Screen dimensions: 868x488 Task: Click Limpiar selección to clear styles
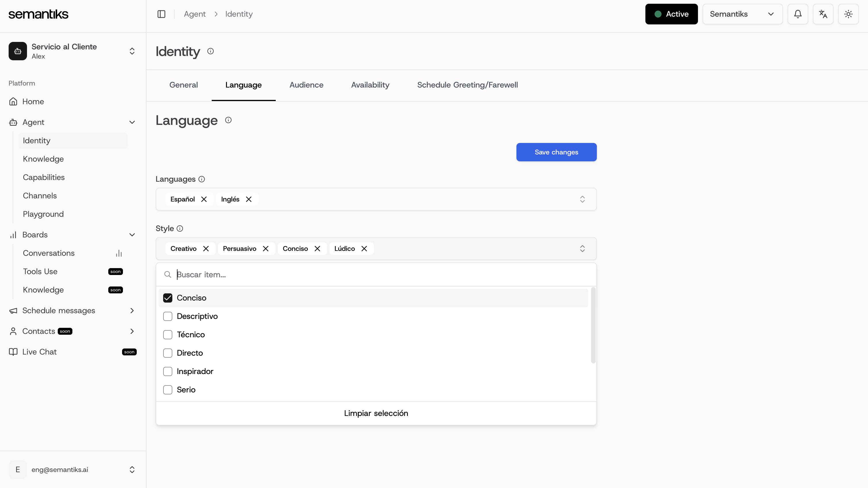click(376, 413)
